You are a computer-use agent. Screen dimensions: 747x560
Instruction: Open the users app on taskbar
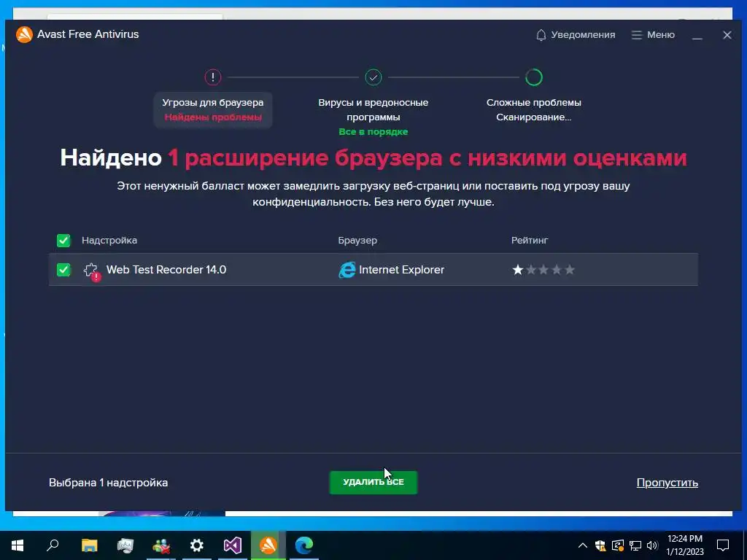click(x=161, y=545)
